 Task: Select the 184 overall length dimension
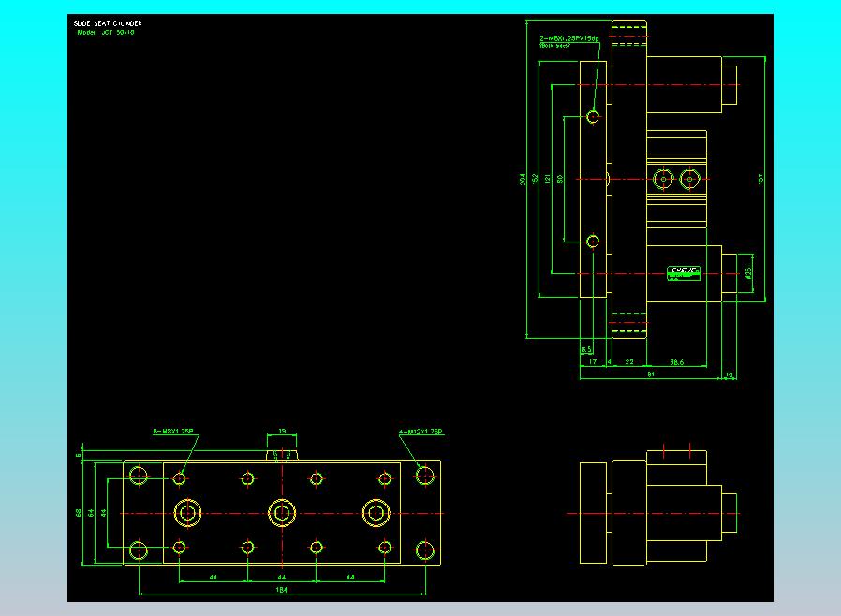(x=281, y=590)
